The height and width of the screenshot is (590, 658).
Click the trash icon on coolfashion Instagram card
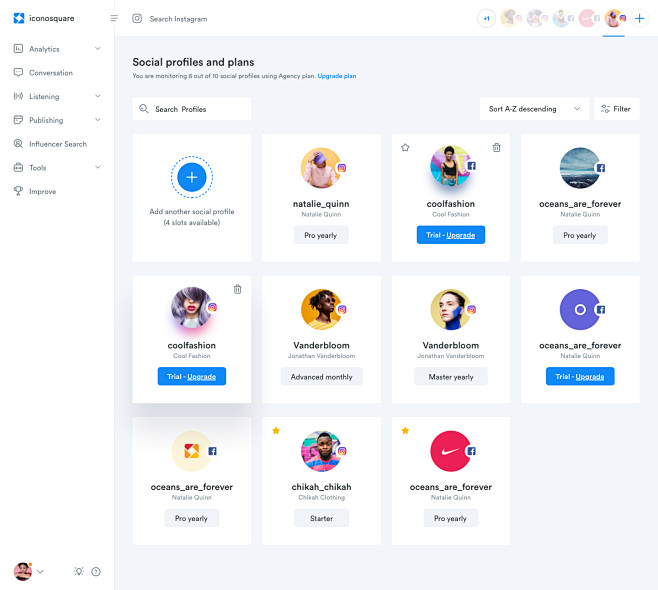pyautogui.click(x=238, y=289)
